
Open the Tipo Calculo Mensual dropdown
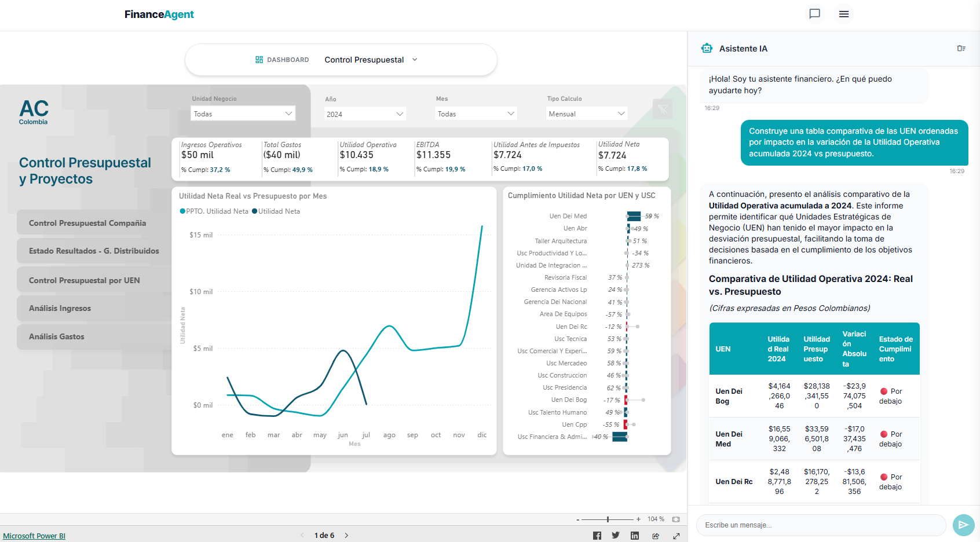(x=587, y=114)
